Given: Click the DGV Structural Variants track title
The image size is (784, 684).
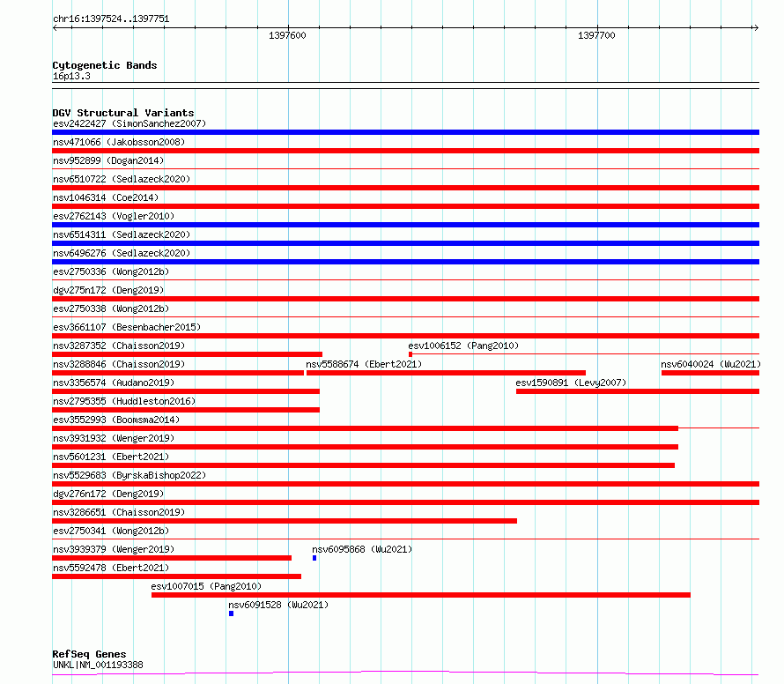Looking at the screenshot, I should point(123,113).
